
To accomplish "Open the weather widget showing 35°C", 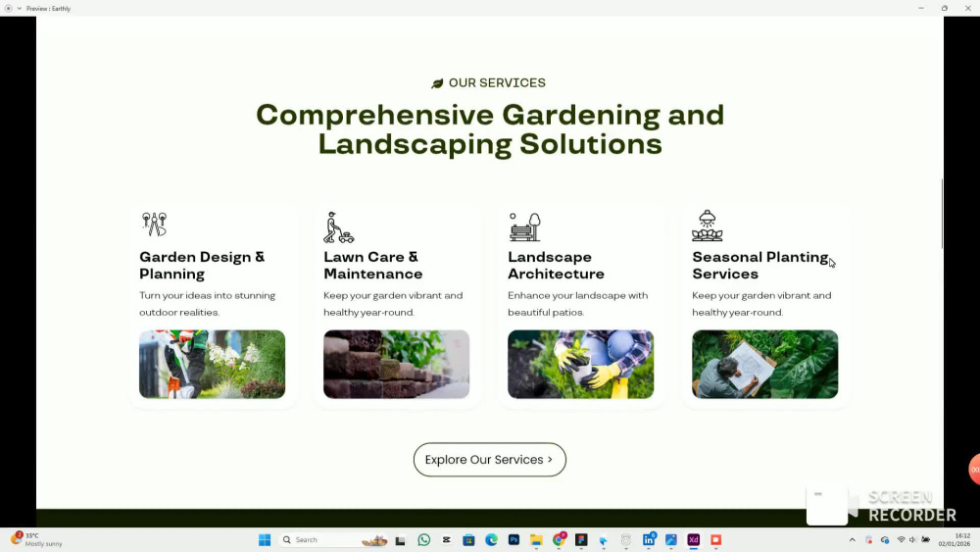I will tap(36, 539).
